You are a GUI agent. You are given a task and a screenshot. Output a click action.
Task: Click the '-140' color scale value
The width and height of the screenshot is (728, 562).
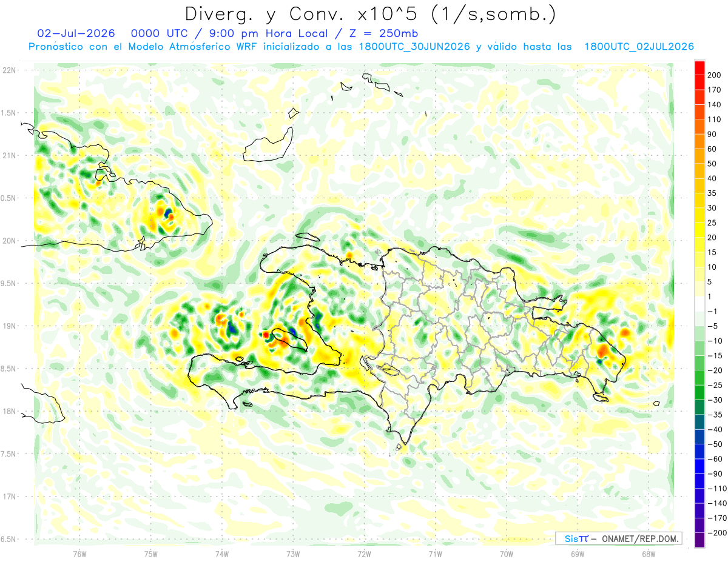click(x=718, y=503)
